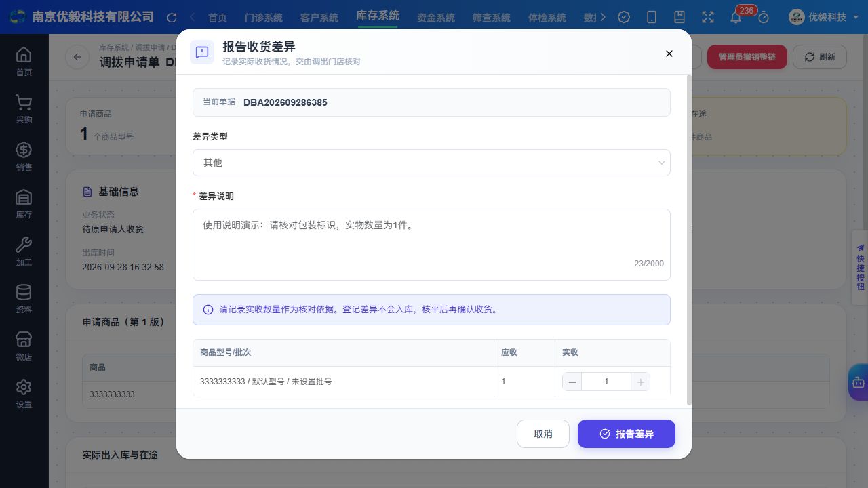The width and height of the screenshot is (868, 488).
Task: Click the back arrow beside 调拨申请单
Action: (x=77, y=57)
